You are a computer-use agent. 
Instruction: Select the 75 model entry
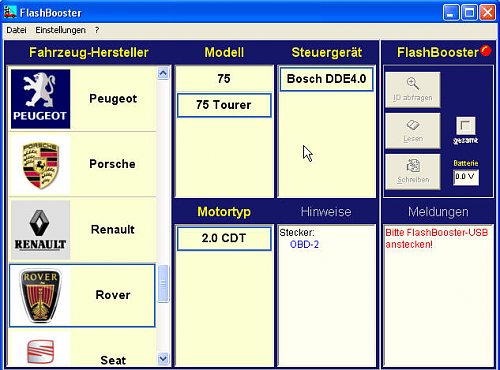224,79
